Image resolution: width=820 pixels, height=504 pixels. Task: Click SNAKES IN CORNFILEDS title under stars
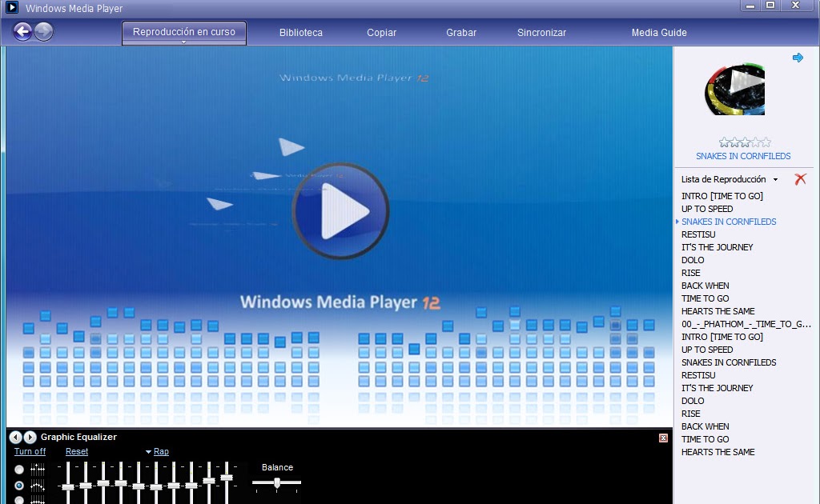(x=743, y=156)
